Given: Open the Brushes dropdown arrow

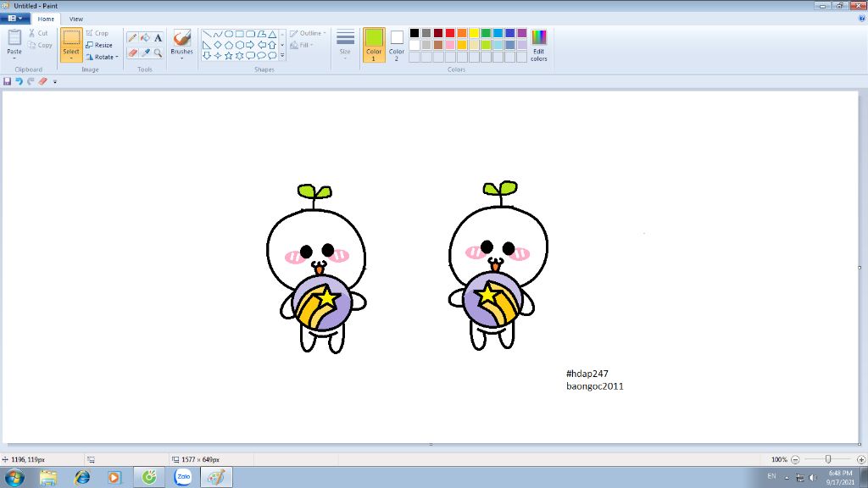Looking at the screenshot, I should (181, 58).
